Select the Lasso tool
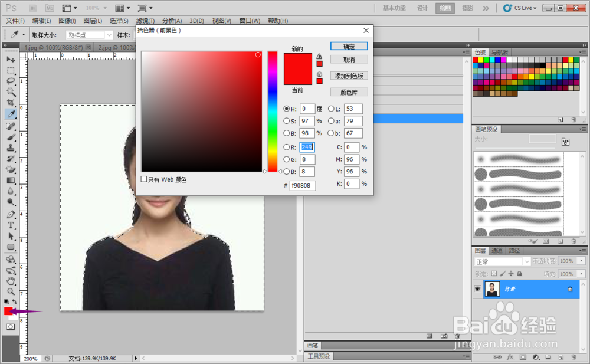Screen dimensions: 590x364 click(11, 81)
